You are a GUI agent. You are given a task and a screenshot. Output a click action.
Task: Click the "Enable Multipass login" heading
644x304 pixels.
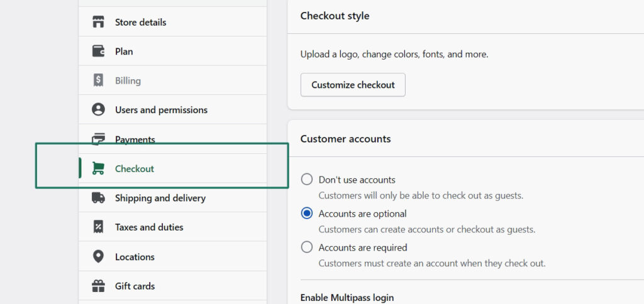(347, 298)
